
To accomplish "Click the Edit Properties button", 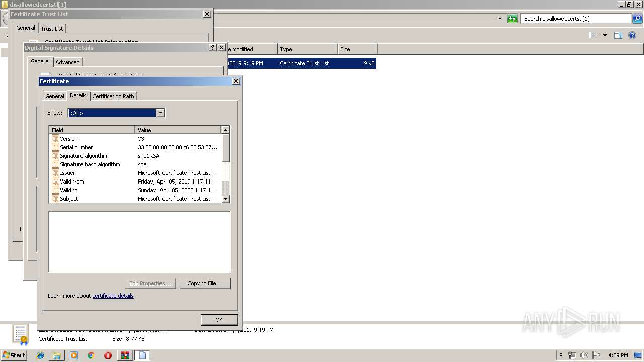I will (150, 283).
